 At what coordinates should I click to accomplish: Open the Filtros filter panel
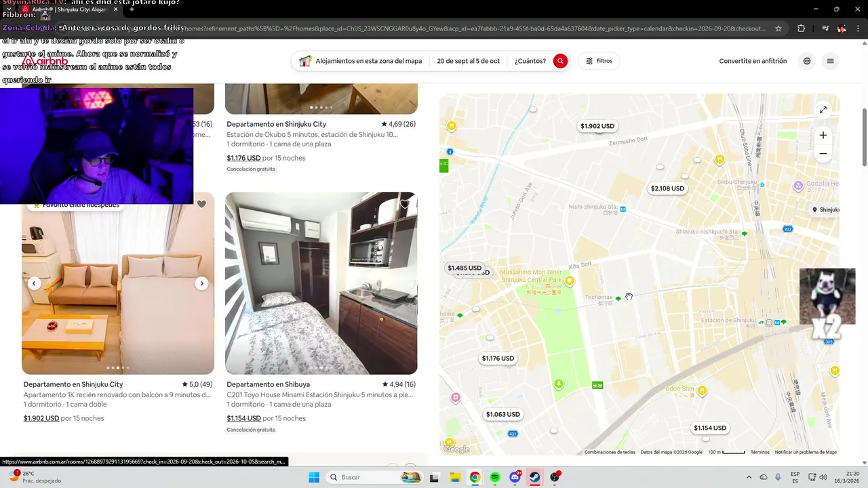coord(599,61)
